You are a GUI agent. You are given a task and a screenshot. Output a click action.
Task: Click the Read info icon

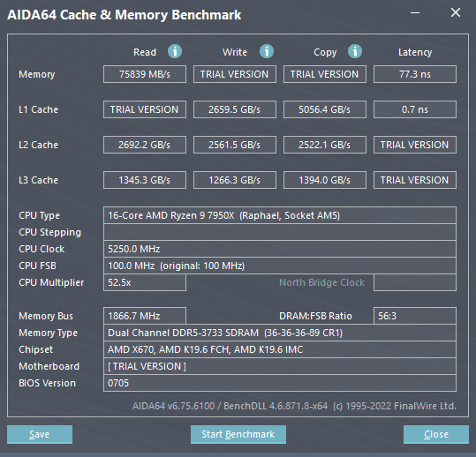pos(175,51)
